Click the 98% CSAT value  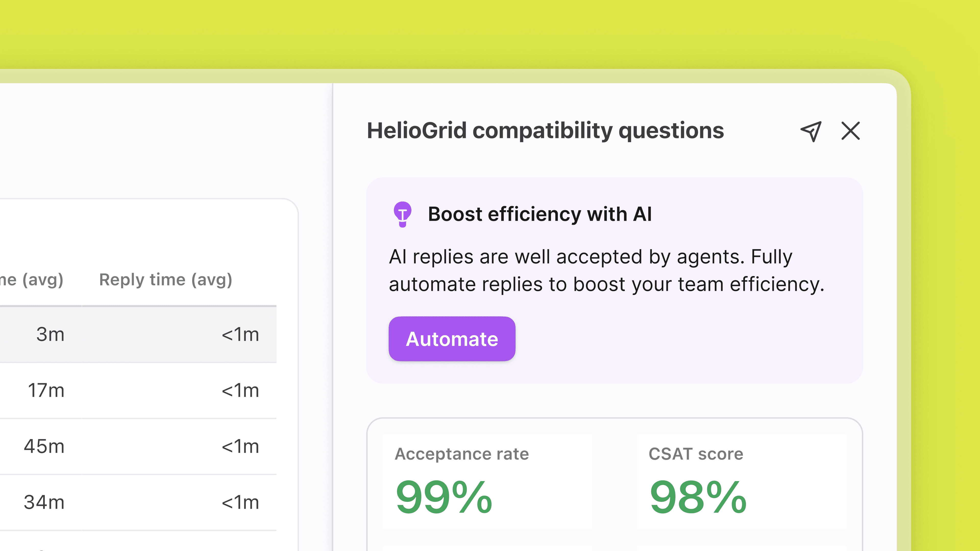[x=698, y=497]
